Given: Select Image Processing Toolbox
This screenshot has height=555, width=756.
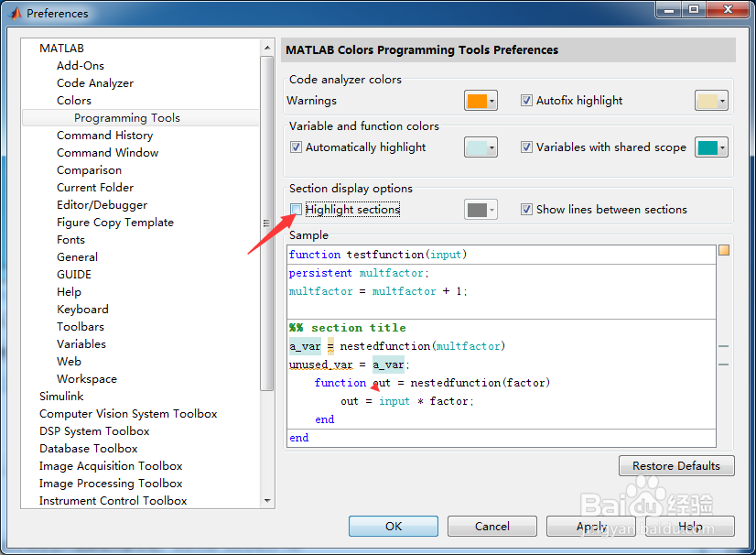Looking at the screenshot, I should (111, 483).
